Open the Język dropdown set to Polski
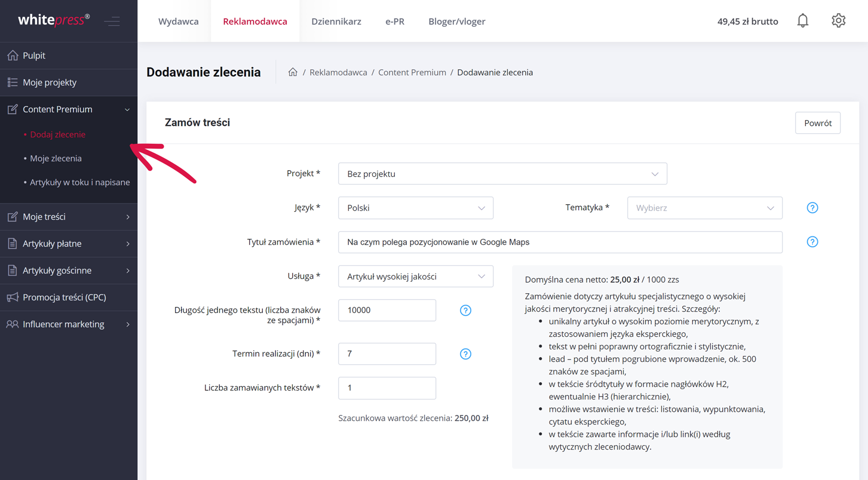The image size is (868, 480). tap(415, 208)
